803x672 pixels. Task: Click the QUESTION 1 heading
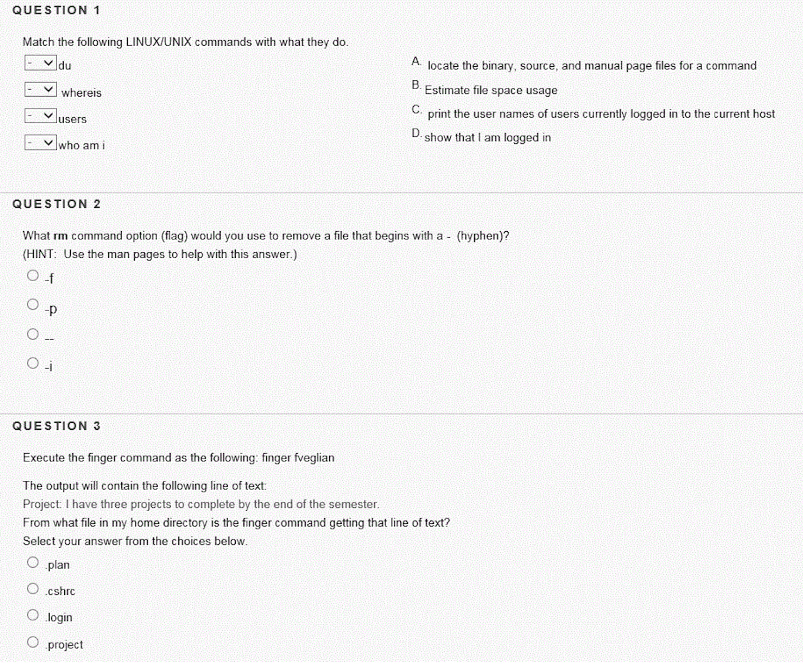[x=56, y=10]
